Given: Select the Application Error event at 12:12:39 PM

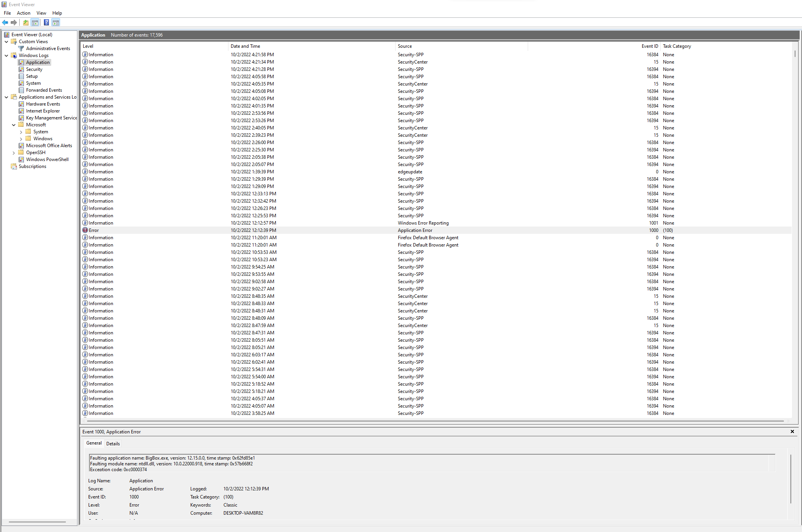Looking at the screenshot, I should pos(436,230).
